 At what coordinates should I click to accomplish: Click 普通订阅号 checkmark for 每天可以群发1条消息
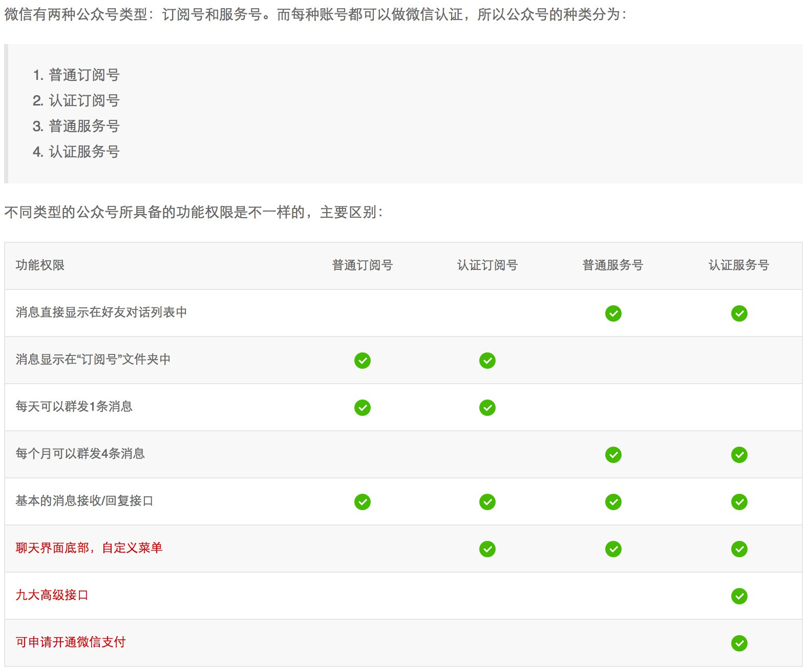(362, 408)
